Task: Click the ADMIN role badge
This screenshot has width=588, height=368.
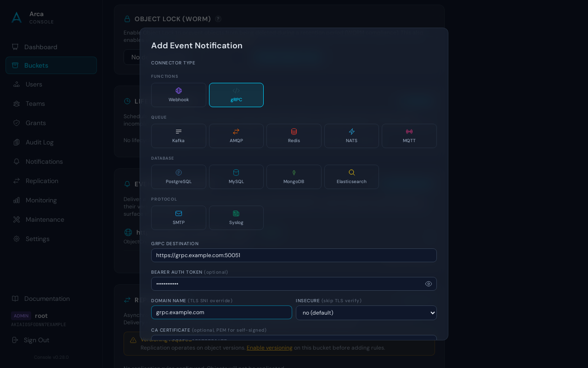Action: click(x=21, y=316)
